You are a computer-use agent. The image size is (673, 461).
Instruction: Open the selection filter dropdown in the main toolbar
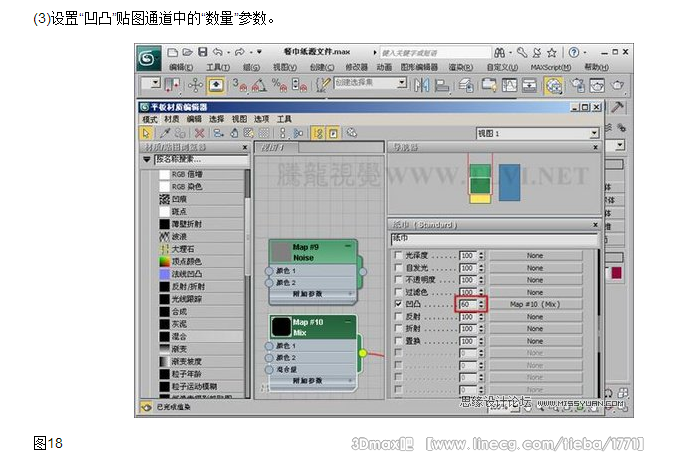tap(155, 83)
